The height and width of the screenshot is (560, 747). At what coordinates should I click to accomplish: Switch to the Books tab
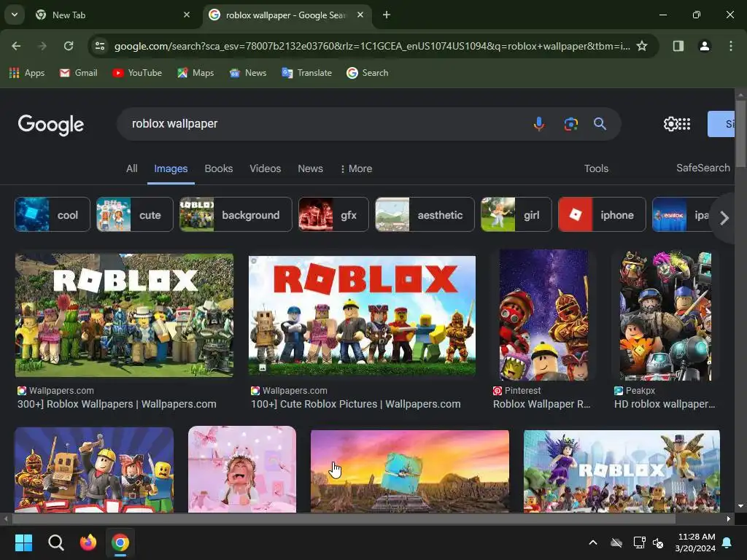pos(219,168)
